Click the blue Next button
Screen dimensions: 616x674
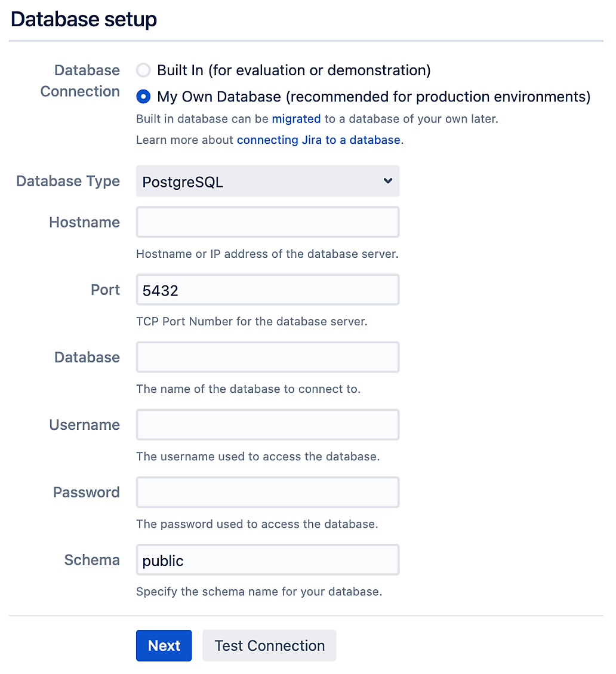coord(164,645)
